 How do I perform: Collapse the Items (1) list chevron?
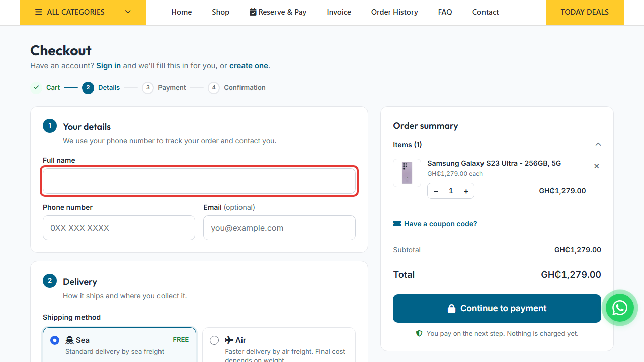pos(598,145)
